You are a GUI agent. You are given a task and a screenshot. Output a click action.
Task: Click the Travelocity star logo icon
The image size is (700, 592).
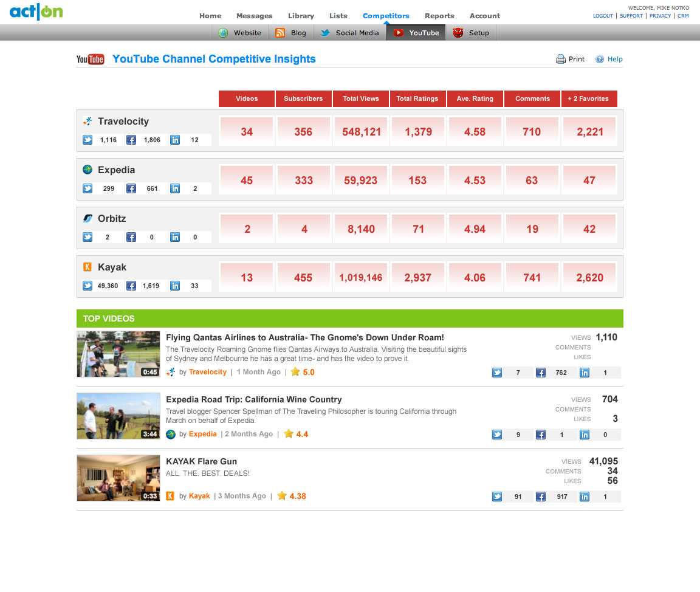click(87, 121)
